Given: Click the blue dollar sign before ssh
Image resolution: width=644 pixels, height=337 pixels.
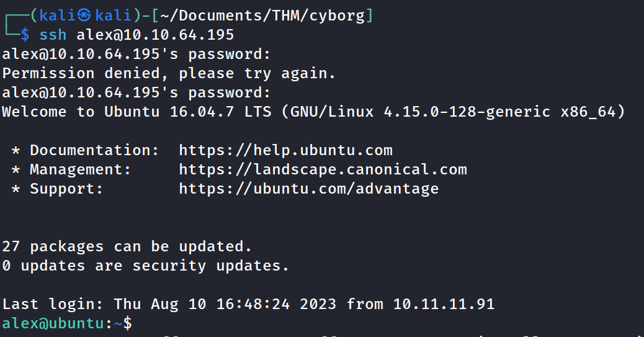Looking at the screenshot, I should click(25, 34).
